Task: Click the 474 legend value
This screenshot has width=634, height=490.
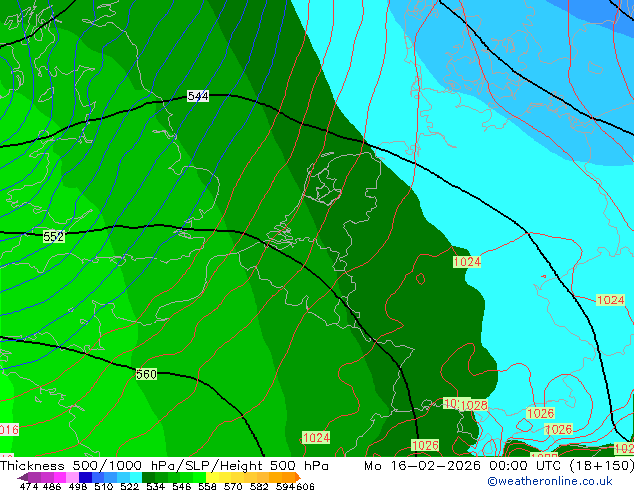Action: click(x=29, y=486)
